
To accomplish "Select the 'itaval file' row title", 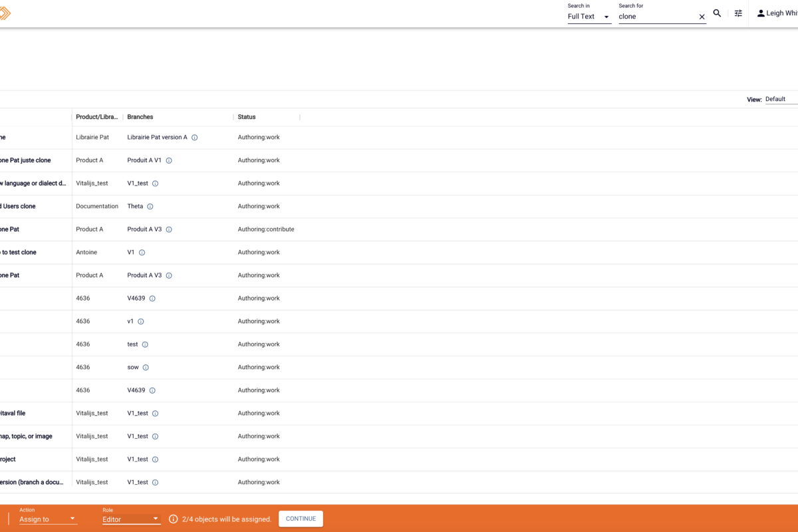I will coord(13,413).
